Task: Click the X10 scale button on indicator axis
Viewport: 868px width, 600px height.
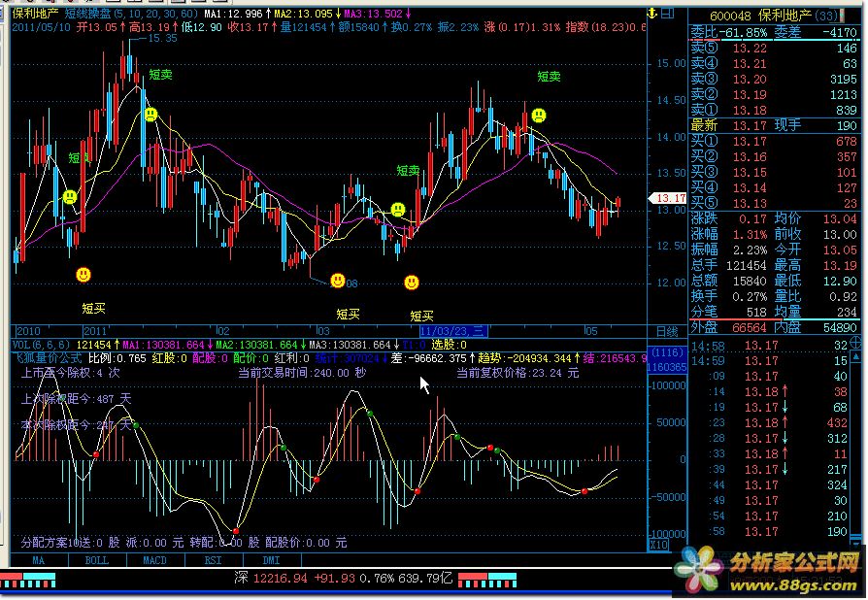Action: point(658,546)
